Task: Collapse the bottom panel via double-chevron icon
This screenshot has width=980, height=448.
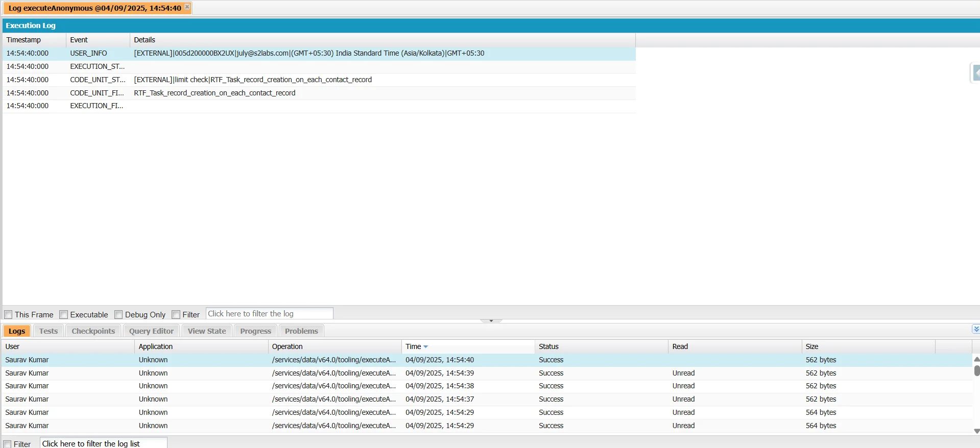Action: [x=976, y=329]
